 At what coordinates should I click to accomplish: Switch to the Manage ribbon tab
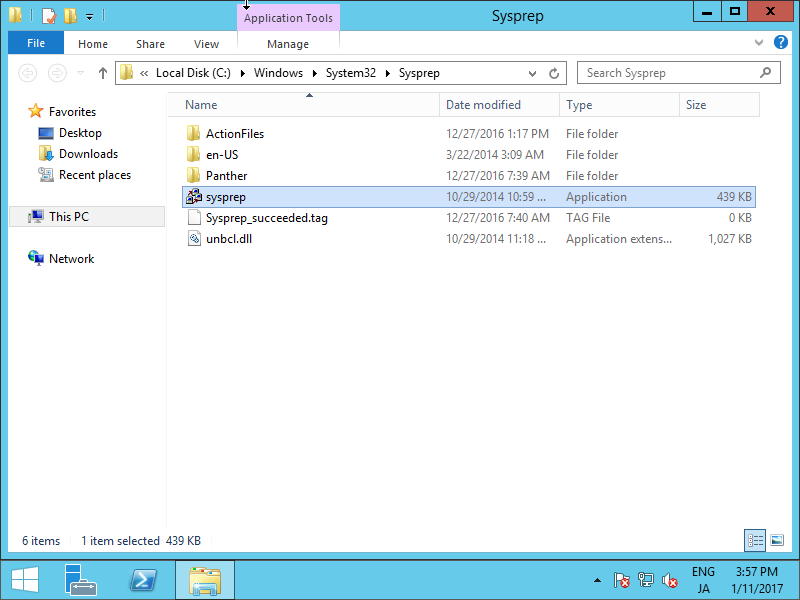(x=288, y=44)
